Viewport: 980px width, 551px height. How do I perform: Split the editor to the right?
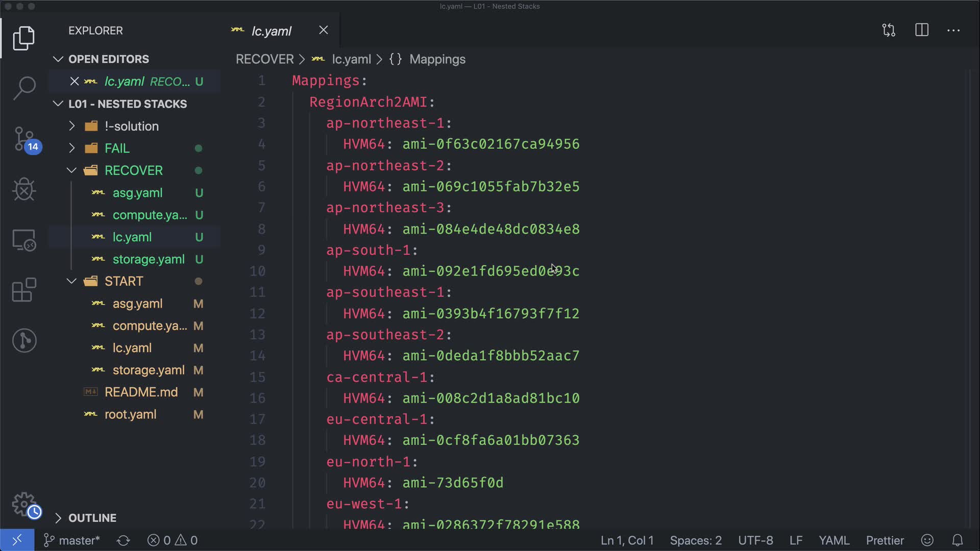922,30
